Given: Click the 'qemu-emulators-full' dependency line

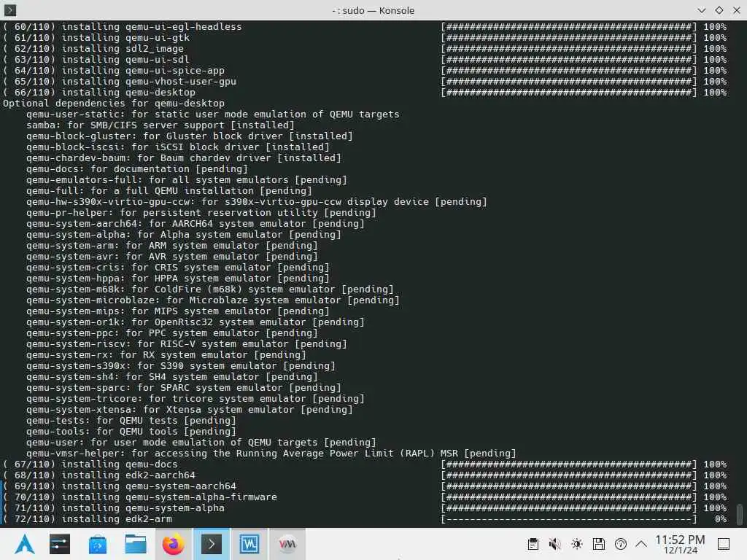Looking at the screenshot, I should (187, 180).
